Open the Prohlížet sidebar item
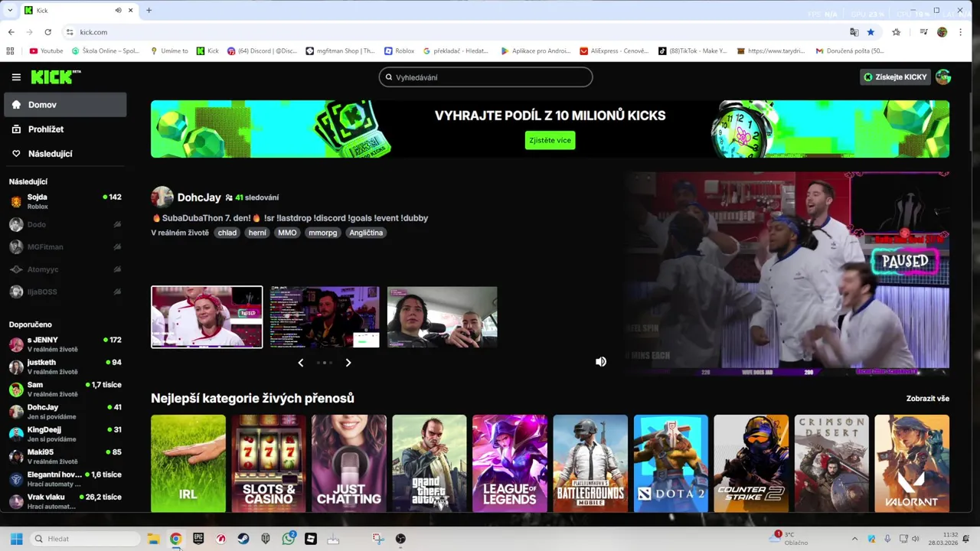Viewport: 980px width, 551px height. pyautogui.click(x=65, y=129)
